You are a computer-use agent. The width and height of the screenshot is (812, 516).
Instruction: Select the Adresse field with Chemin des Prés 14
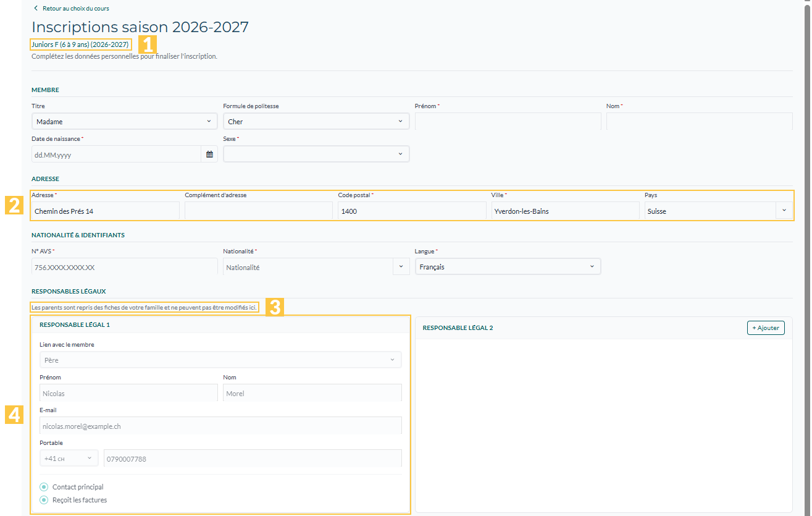coord(106,211)
